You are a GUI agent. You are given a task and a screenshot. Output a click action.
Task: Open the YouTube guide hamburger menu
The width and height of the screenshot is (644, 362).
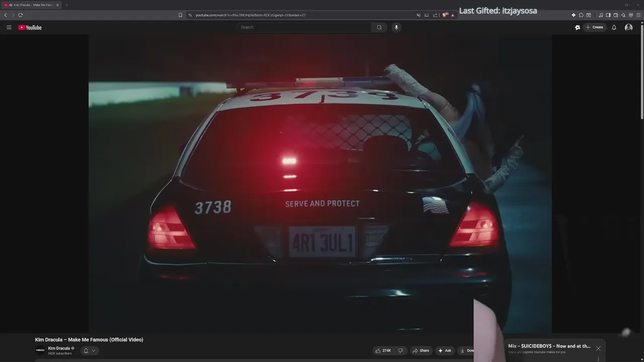(x=9, y=27)
